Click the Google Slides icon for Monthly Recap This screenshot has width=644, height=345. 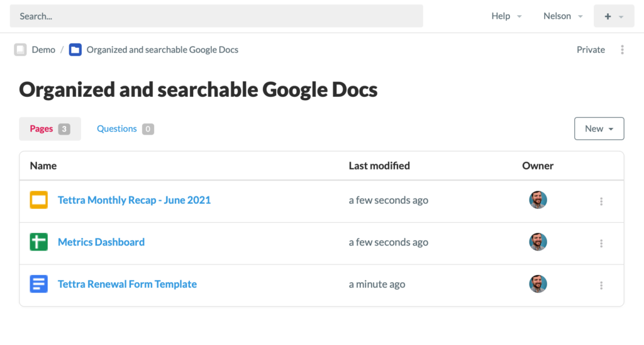point(39,200)
